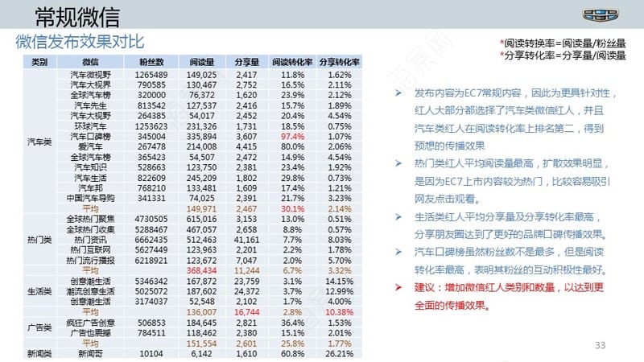Click the bullet text starting 生活类红人平均分享量
644x362 pixels.
(510, 225)
